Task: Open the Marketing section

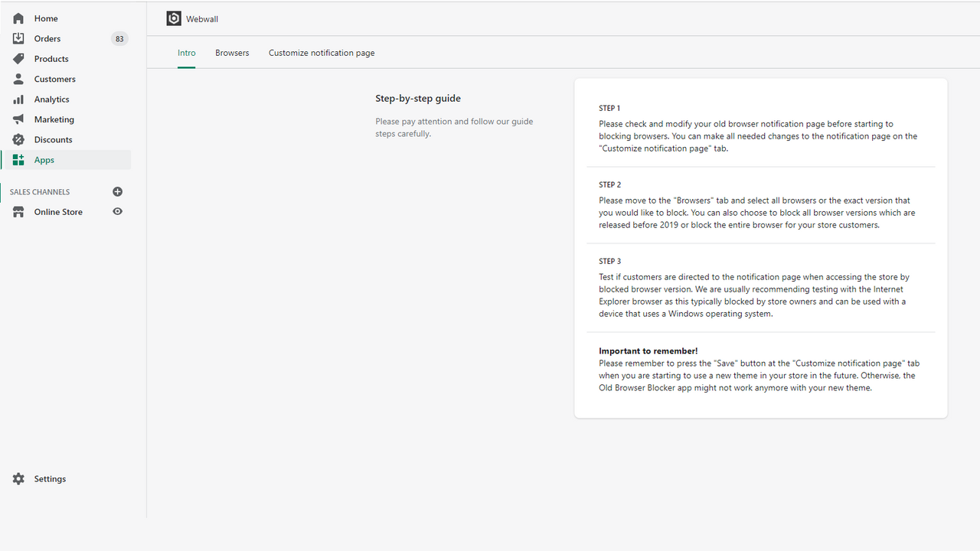Action: [x=52, y=119]
